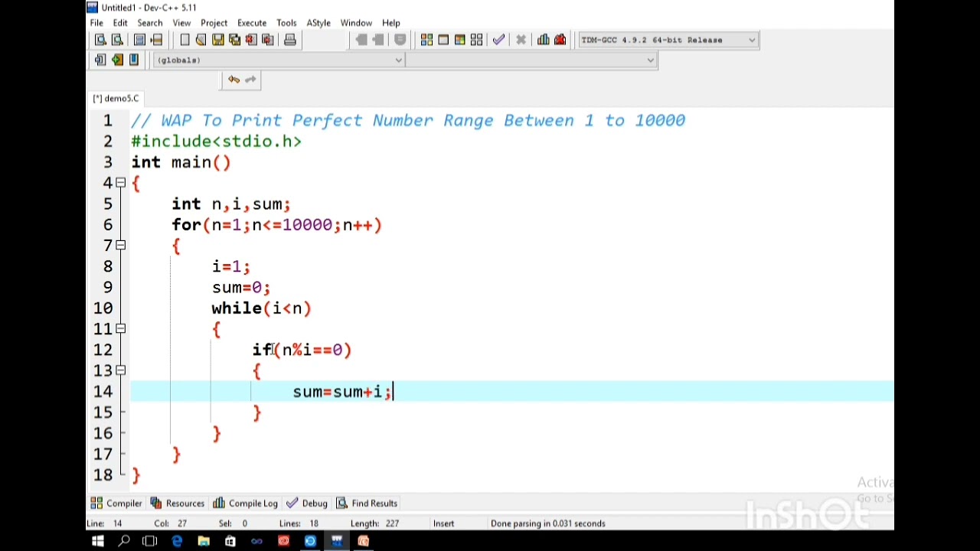Click the Delete Profiling Information icon

[x=560, y=40]
